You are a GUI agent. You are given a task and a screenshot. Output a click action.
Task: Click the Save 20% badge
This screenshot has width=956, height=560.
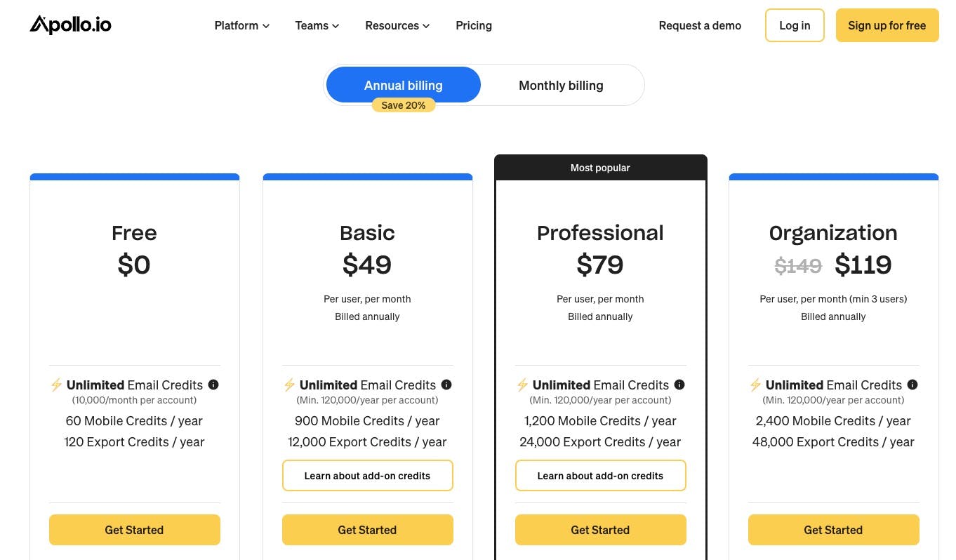click(x=404, y=105)
